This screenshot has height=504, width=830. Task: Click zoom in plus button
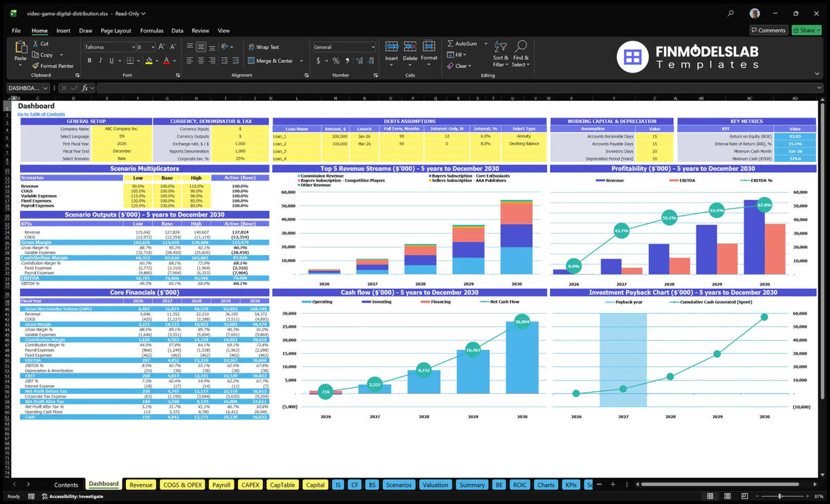[x=808, y=496]
